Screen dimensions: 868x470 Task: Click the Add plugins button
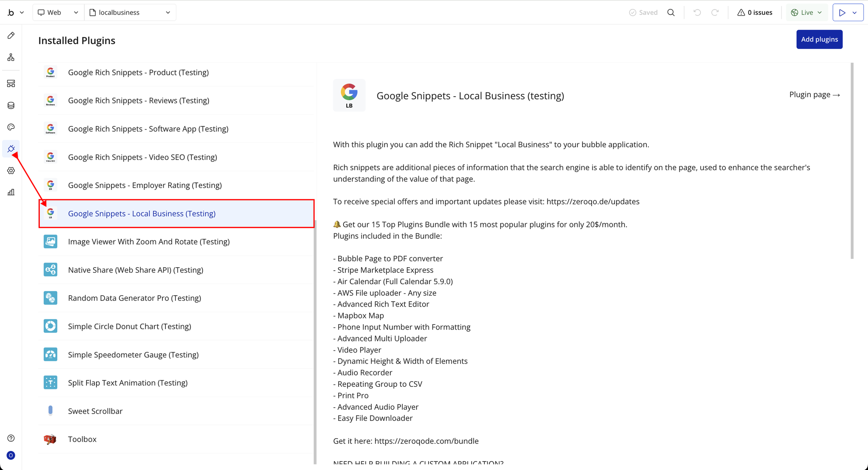[819, 39]
